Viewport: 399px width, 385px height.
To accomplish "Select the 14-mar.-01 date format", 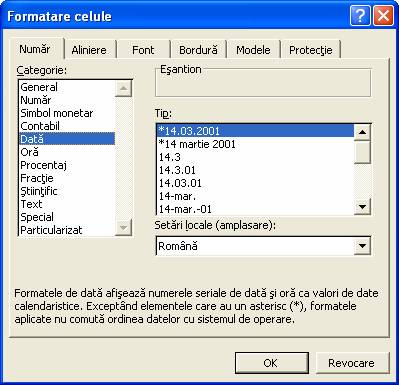I will 255,209.
